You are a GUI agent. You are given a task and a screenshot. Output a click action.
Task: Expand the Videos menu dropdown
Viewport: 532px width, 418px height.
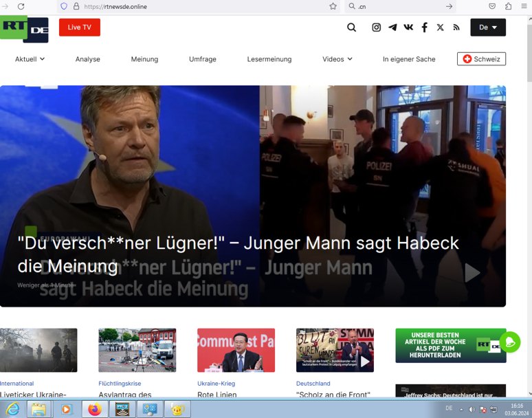coord(337,59)
